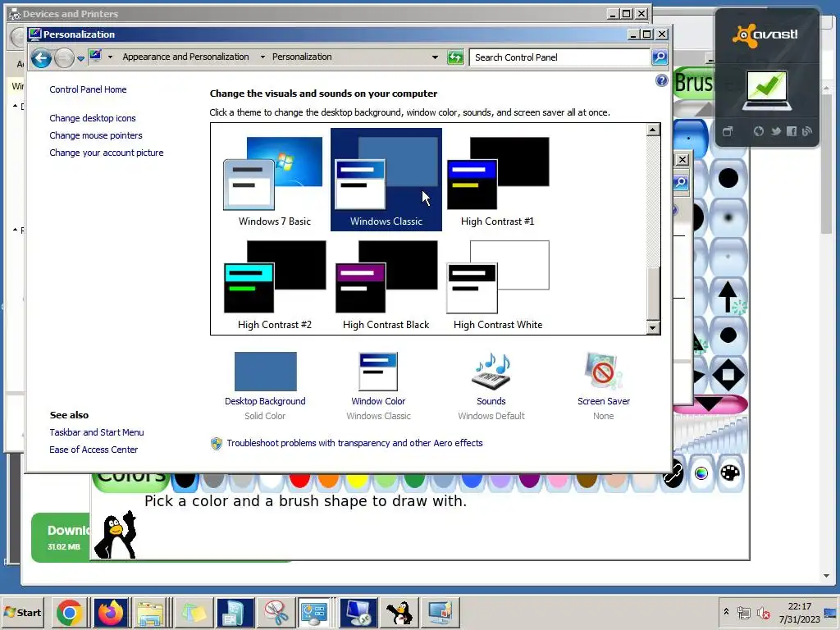Click the Avast Facebook icon
Image resolution: width=840 pixels, height=630 pixels.
pyautogui.click(x=792, y=131)
